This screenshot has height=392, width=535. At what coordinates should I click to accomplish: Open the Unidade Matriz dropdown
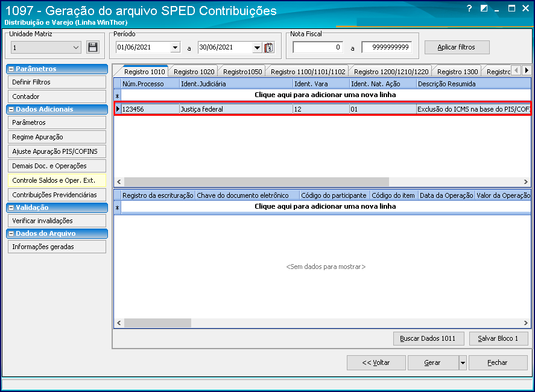(x=76, y=48)
